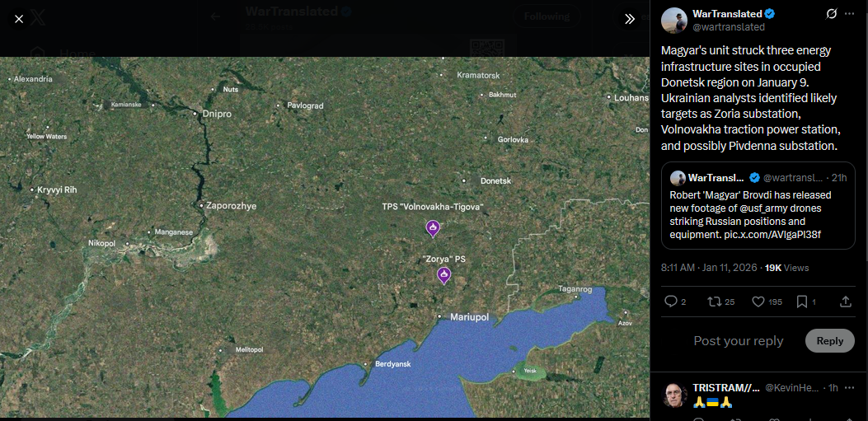Screen dimensions: 868x421
Task: Click the dimmed X logo in background
Action: coord(38,18)
